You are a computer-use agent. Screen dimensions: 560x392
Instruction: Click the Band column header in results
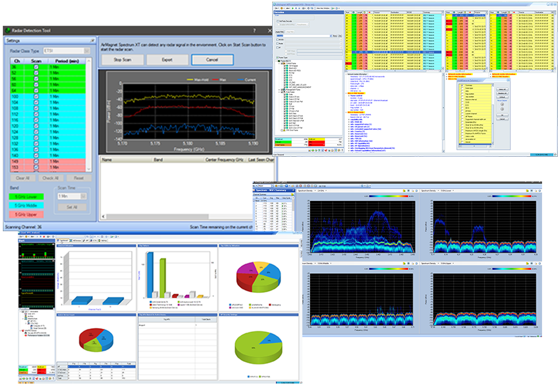pyautogui.click(x=158, y=159)
